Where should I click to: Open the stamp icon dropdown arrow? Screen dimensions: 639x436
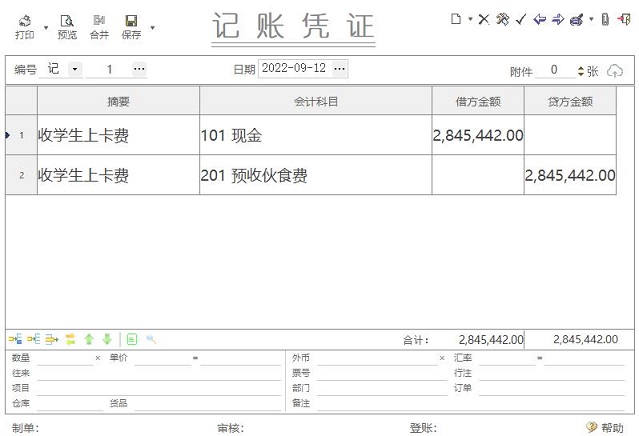(591, 19)
